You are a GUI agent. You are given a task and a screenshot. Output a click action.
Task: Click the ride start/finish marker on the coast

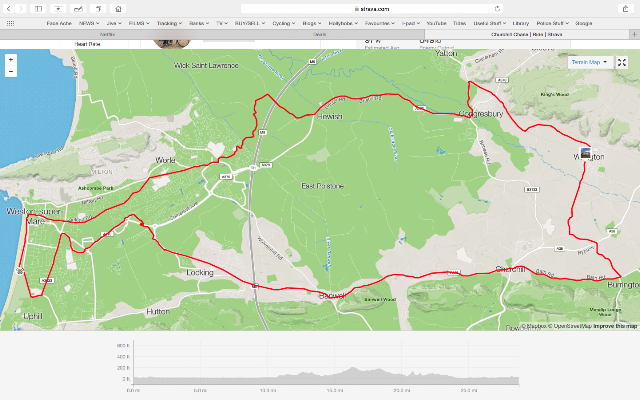click(20, 271)
